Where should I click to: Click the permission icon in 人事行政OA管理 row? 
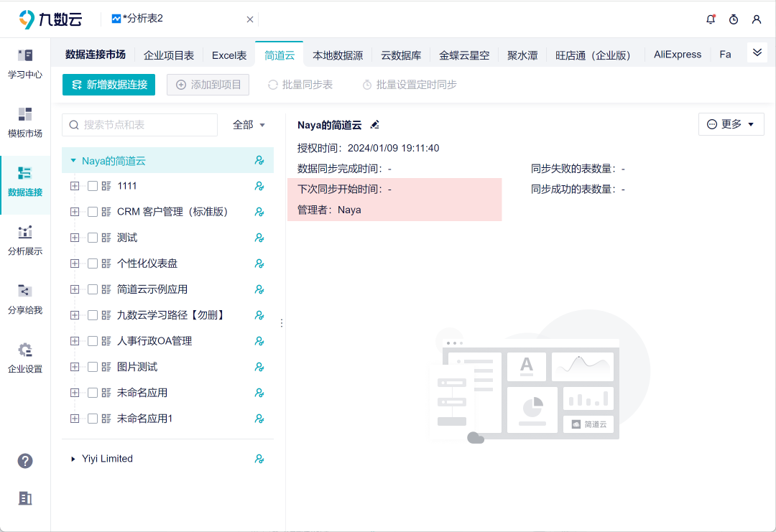259,341
